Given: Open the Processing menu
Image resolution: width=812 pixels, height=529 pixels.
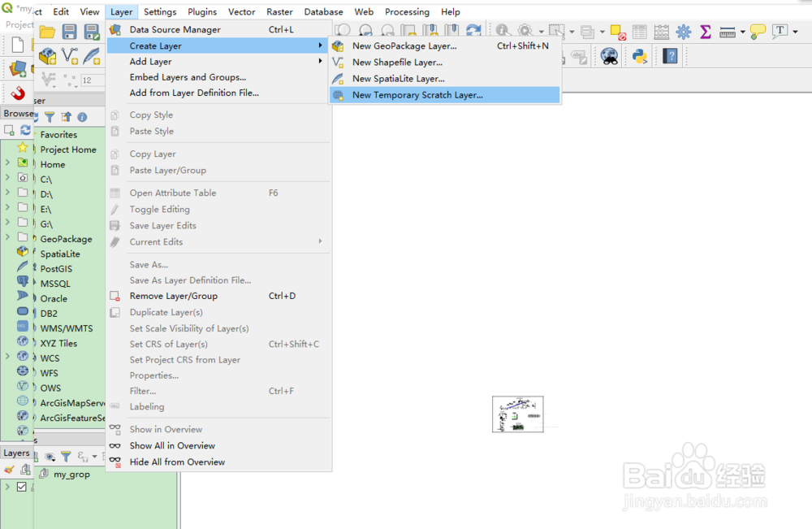Looking at the screenshot, I should click(407, 12).
